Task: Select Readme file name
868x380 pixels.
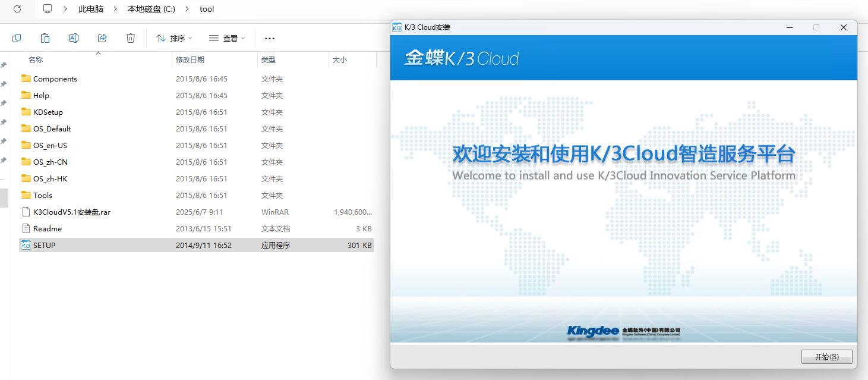Action: tap(48, 228)
